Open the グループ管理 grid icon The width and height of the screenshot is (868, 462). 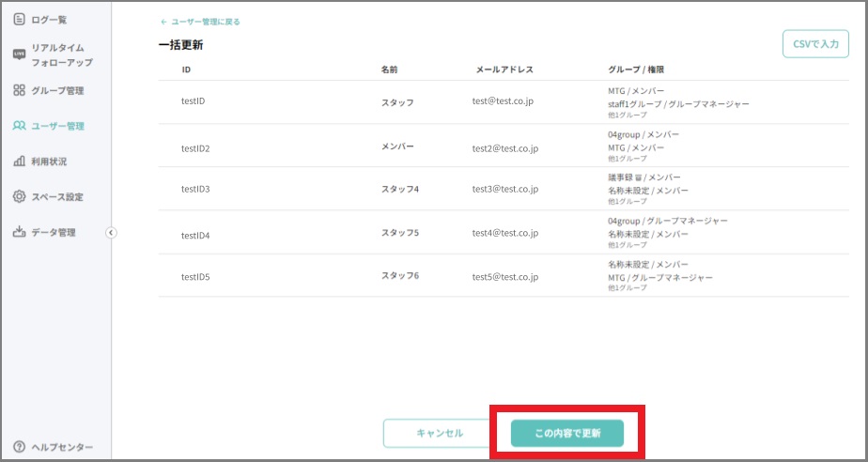pyautogui.click(x=20, y=90)
